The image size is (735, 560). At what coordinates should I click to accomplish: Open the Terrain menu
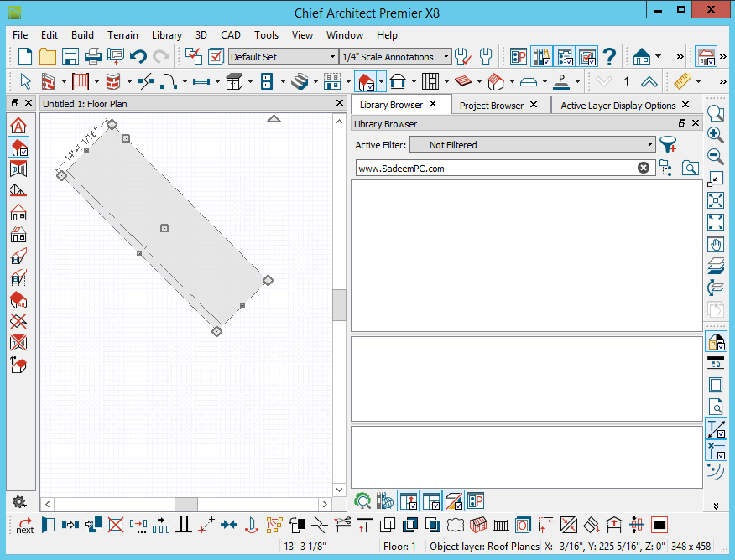[x=122, y=35]
